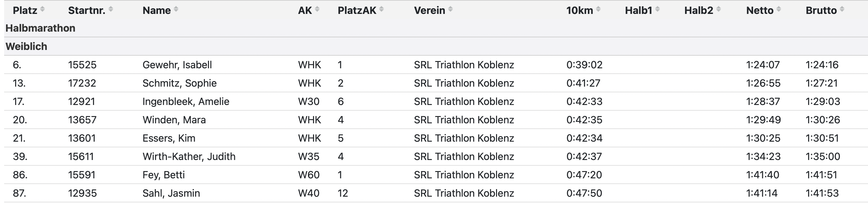
Task: Sort by Name using its arrow icon
Action: click(176, 9)
